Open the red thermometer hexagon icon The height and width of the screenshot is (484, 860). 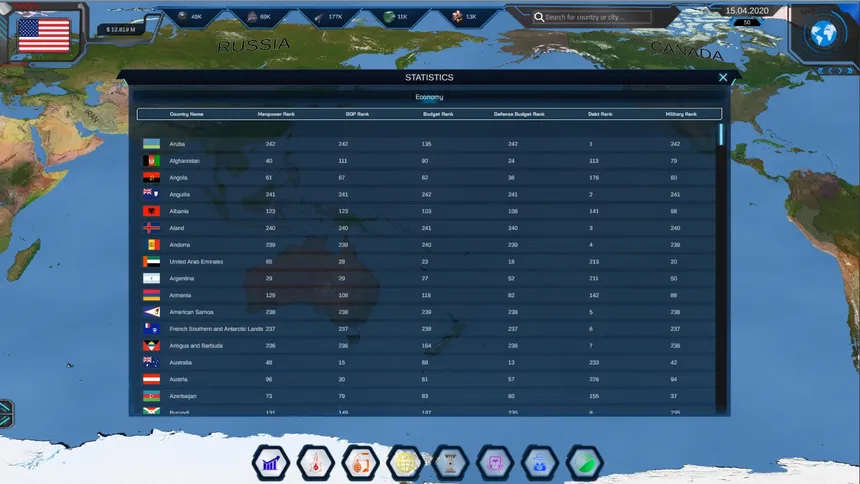coord(316,463)
